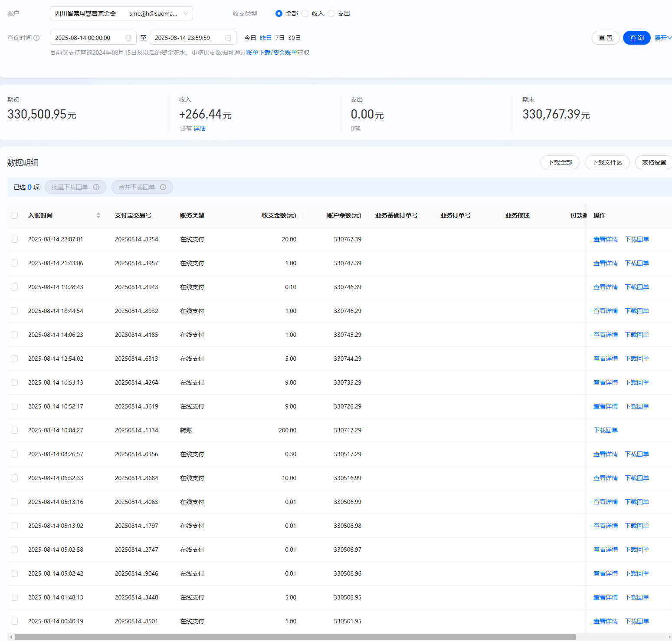The image size is (672, 642).
Task: Click the blue 查询 button
Action: (x=636, y=38)
